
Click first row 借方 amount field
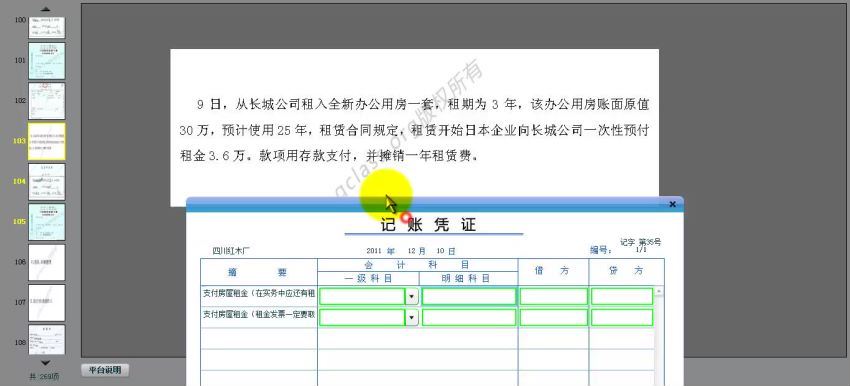tap(553, 297)
